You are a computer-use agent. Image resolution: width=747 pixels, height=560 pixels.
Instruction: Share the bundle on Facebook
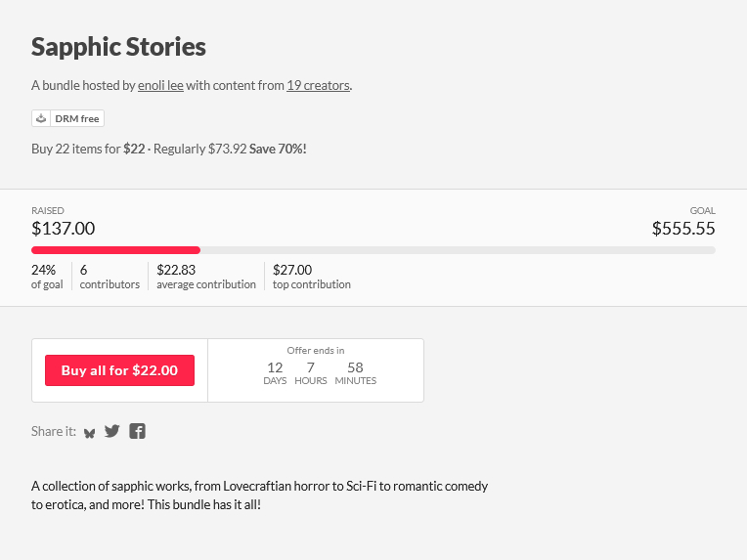pyautogui.click(x=138, y=431)
